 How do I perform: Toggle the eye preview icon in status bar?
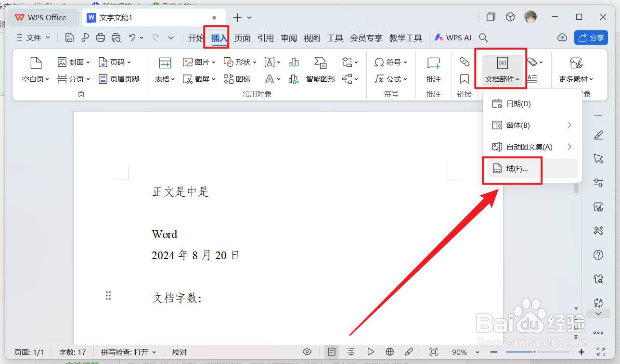[x=307, y=351]
